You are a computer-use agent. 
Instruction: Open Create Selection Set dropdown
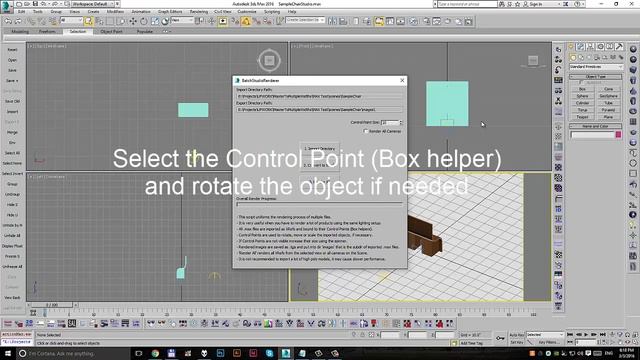(x=305, y=20)
